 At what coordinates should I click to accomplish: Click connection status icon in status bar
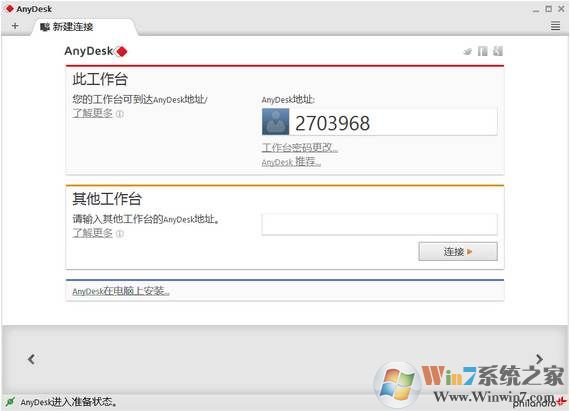point(10,402)
